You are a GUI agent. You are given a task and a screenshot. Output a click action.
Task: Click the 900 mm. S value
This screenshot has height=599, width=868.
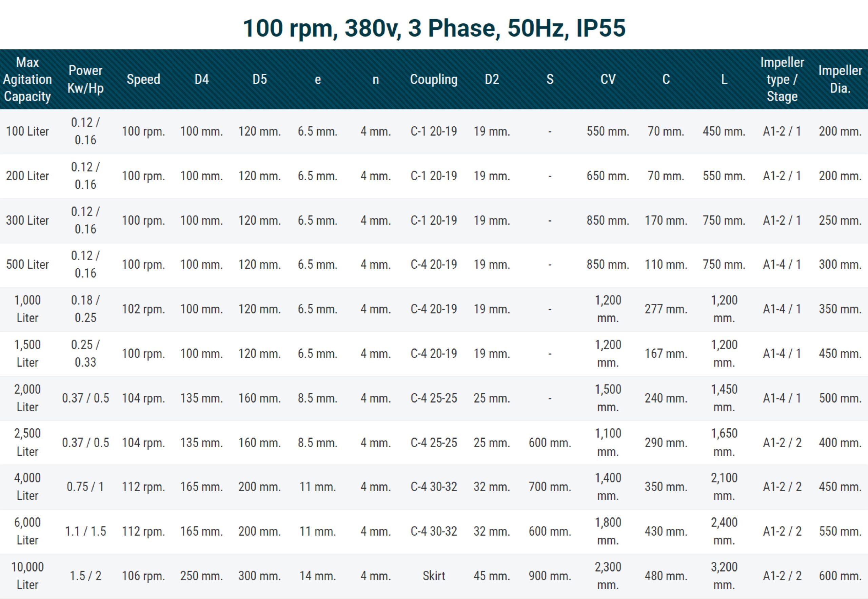coord(550,575)
